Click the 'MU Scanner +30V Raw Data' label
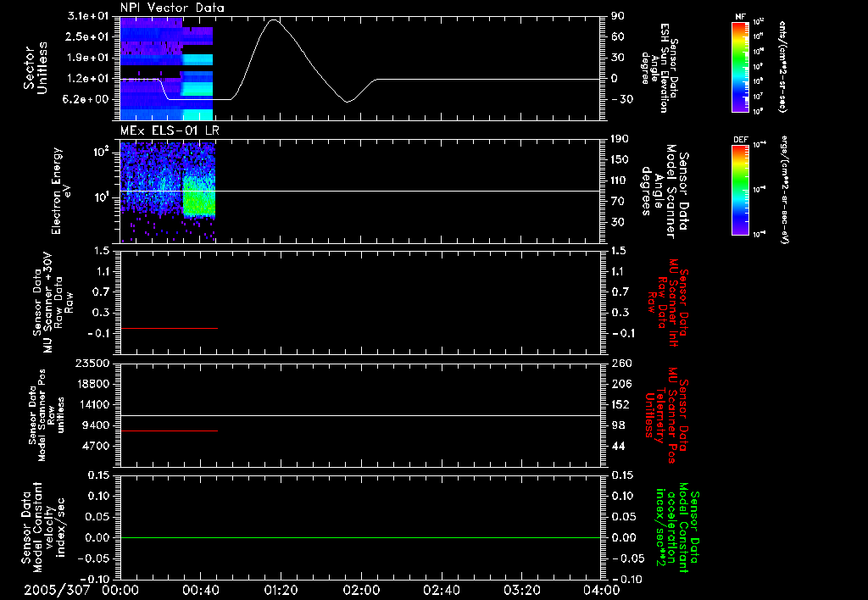 (x=53, y=303)
